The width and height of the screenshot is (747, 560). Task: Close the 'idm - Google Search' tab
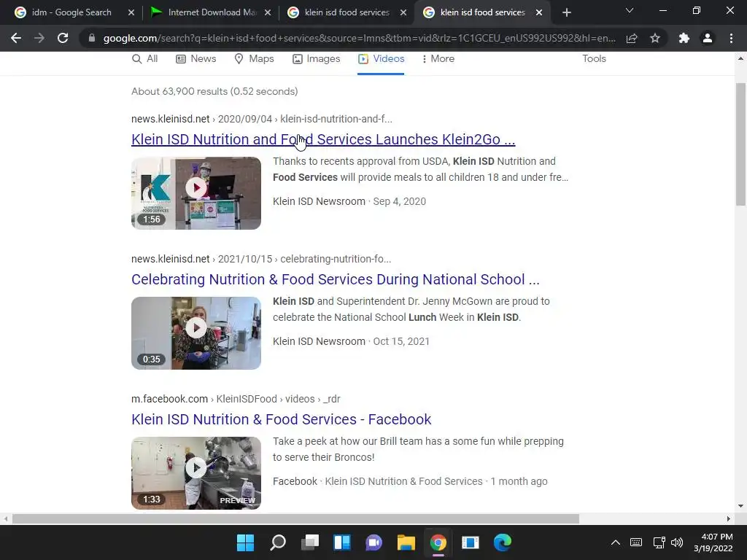pos(131,12)
